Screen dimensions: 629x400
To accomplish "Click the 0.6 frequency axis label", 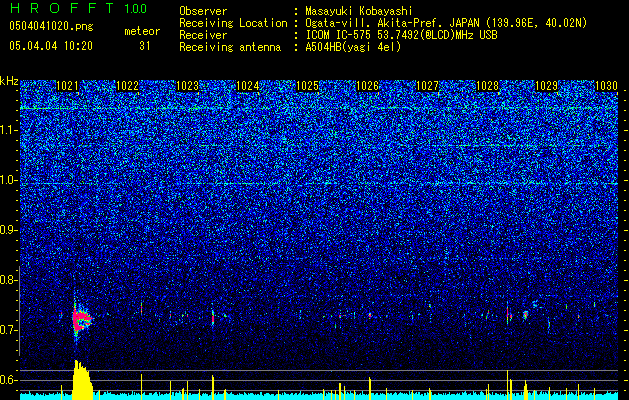I will (x=8, y=380).
